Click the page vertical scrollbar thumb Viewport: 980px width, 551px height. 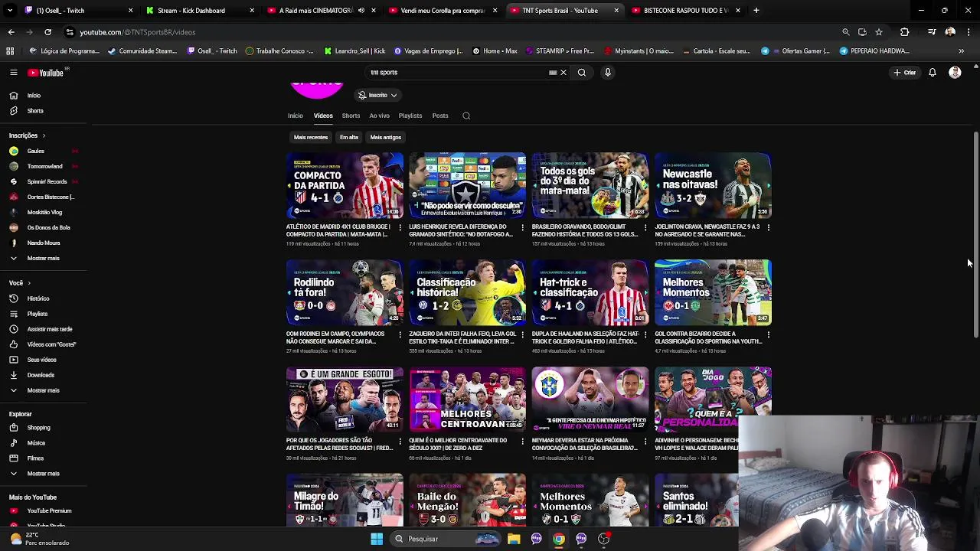(975, 234)
